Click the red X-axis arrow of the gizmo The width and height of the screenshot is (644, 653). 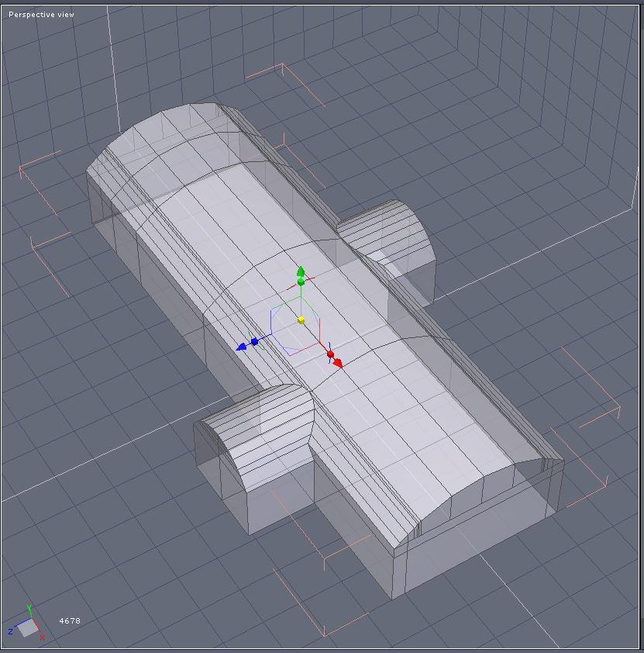[x=338, y=364]
